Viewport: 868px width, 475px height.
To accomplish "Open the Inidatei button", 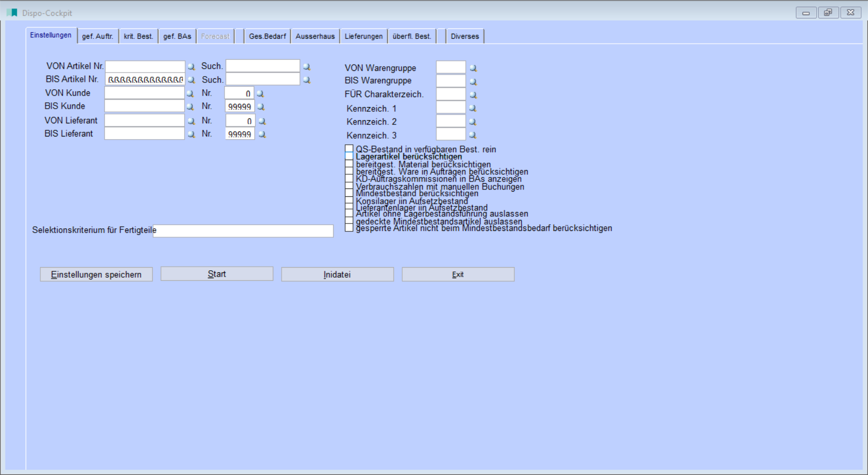I will (x=337, y=275).
